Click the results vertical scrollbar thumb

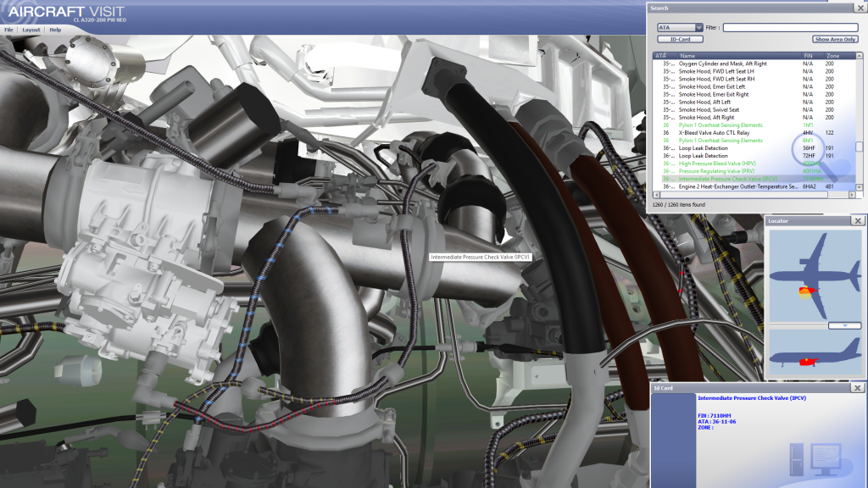tap(860, 147)
